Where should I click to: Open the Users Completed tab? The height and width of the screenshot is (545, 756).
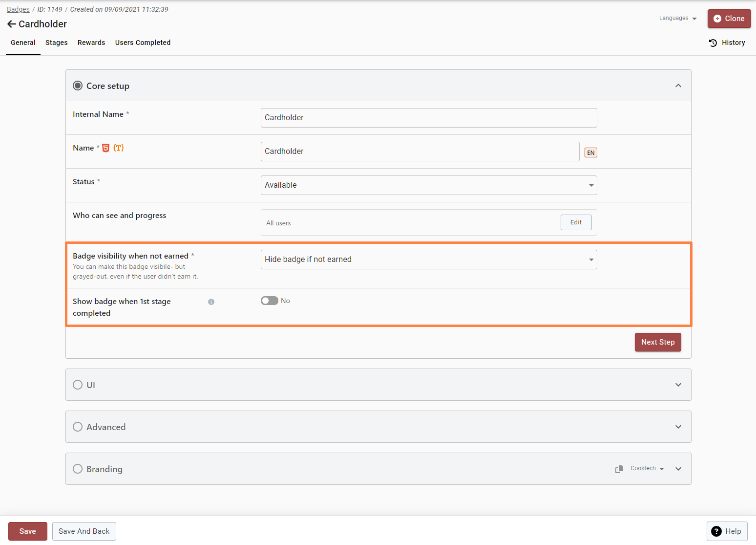tap(143, 43)
